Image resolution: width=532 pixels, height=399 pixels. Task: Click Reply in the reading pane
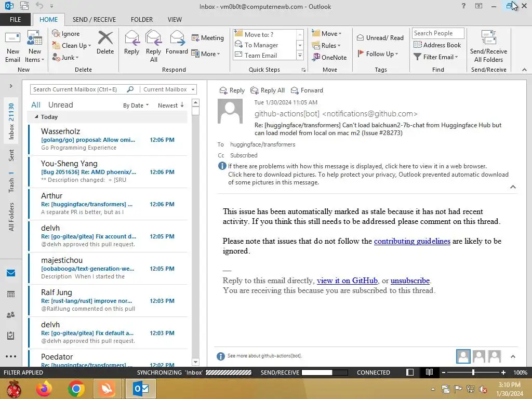coord(232,90)
